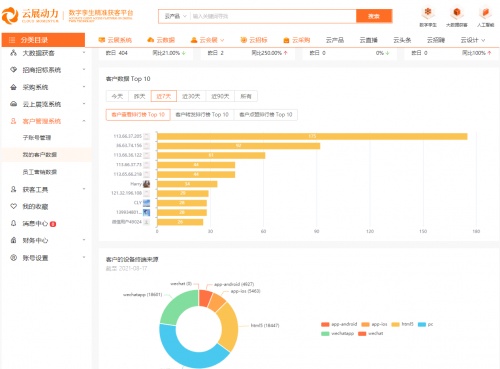Click the 云展动力 logo
The image size is (500, 369).
(31, 15)
